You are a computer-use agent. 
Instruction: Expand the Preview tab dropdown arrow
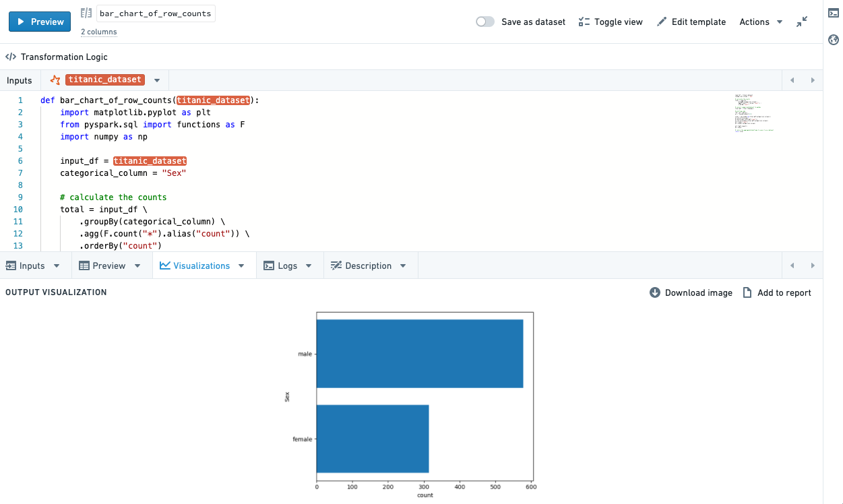[x=137, y=266]
